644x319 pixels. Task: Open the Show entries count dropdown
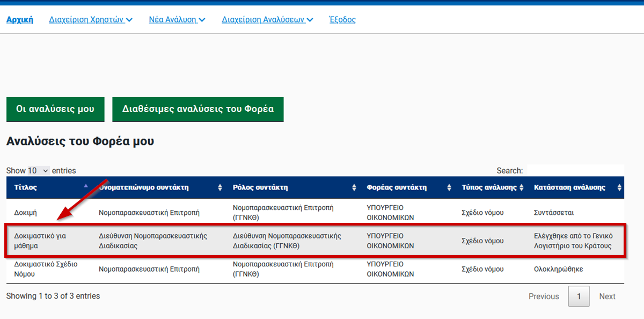(x=38, y=170)
